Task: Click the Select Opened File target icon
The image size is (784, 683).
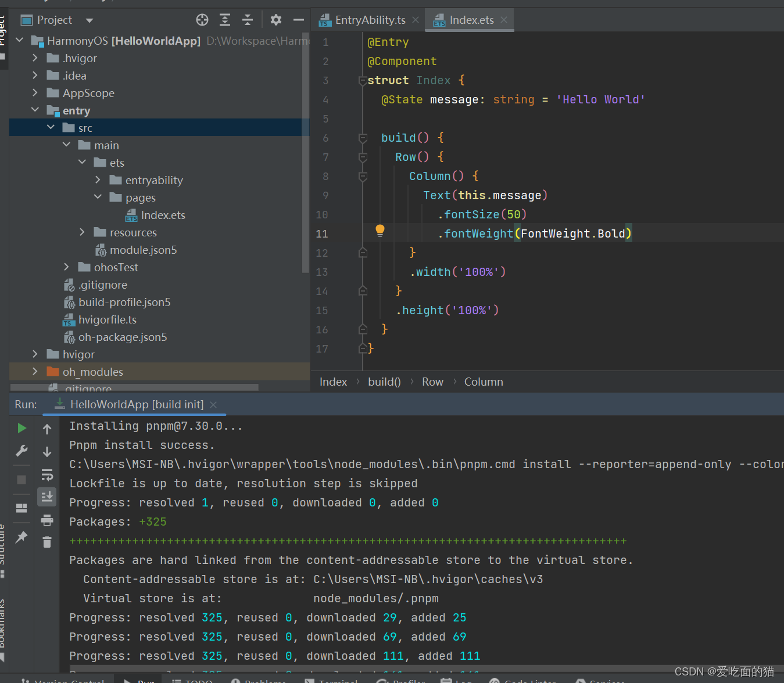Action: (202, 20)
